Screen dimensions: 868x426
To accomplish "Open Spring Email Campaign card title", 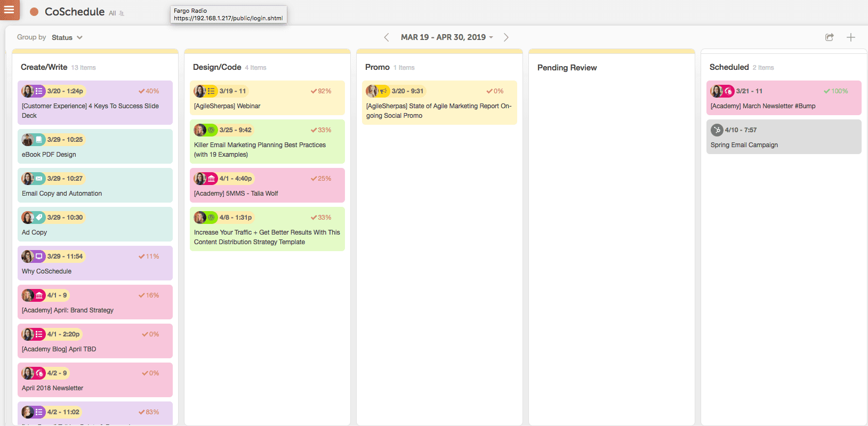I will coord(744,145).
